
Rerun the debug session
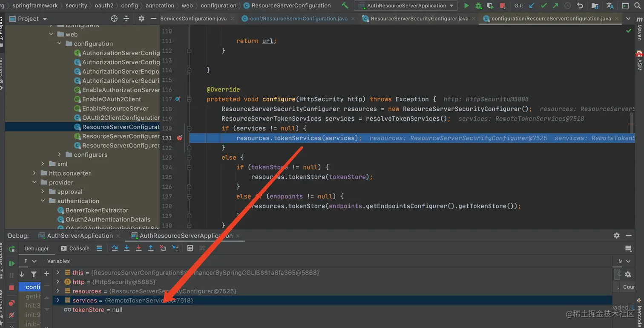(x=11, y=249)
